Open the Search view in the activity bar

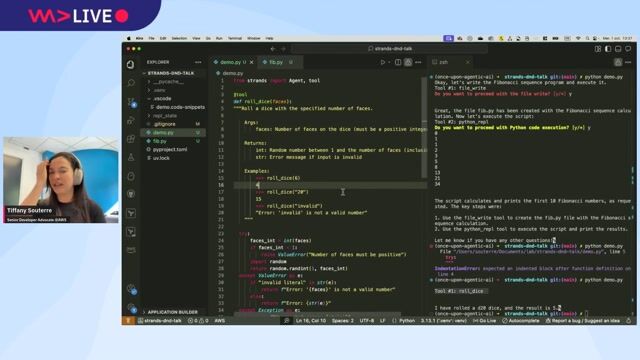[x=131, y=83]
